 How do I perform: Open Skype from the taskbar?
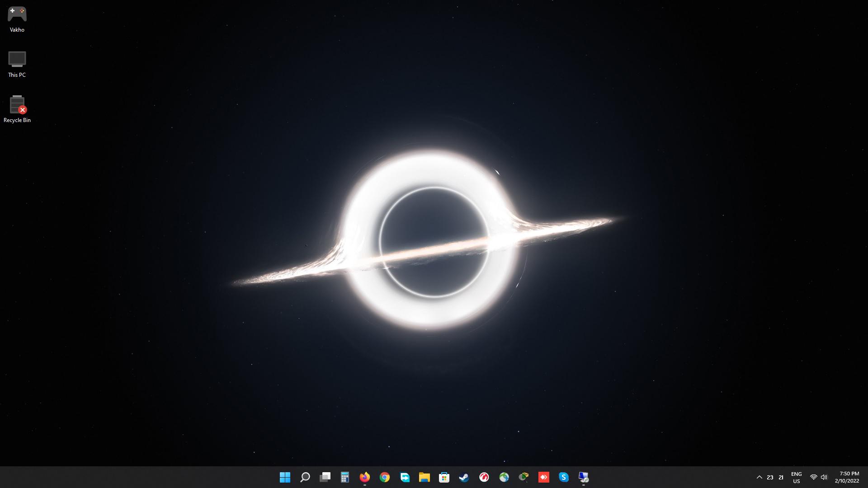pyautogui.click(x=563, y=477)
